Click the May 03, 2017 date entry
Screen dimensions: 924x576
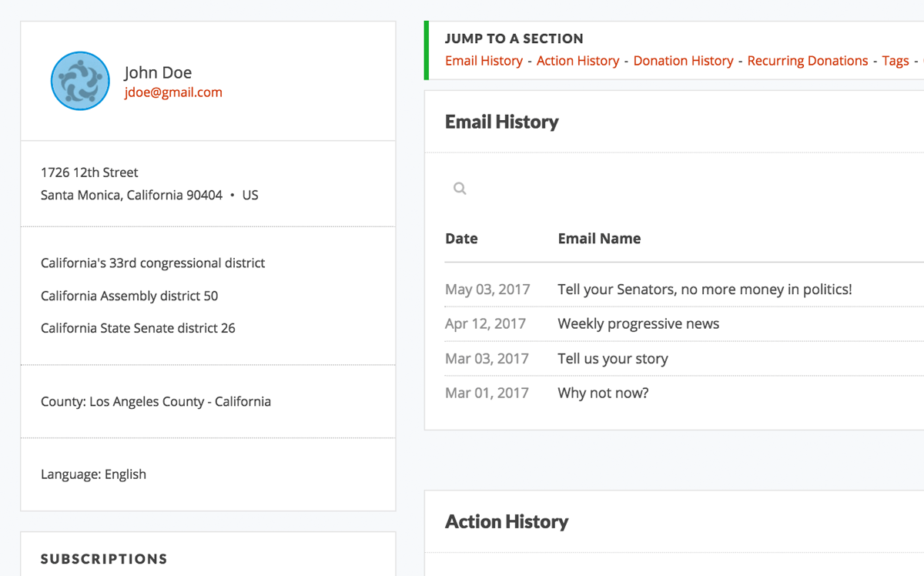click(x=487, y=290)
